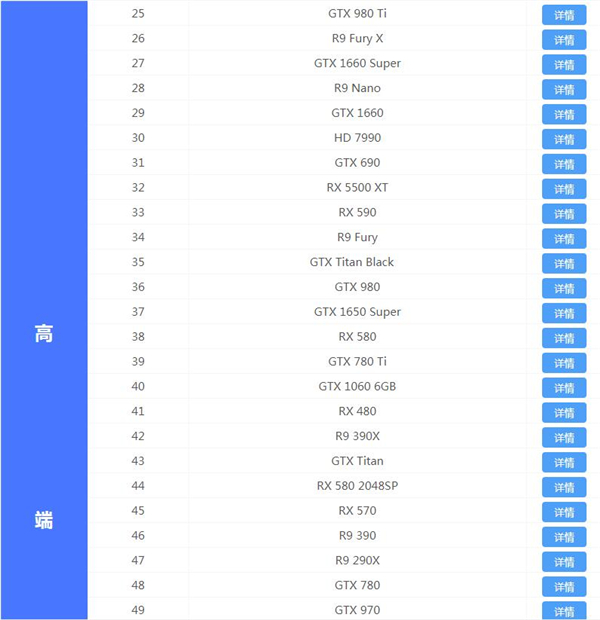Show details for RX 5500 XT
The height and width of the screenshot is (620, 600).
564,189
